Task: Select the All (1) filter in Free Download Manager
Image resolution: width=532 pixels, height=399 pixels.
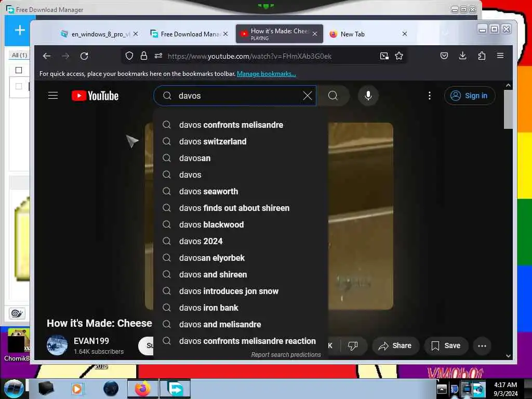Action: [19, 55]
